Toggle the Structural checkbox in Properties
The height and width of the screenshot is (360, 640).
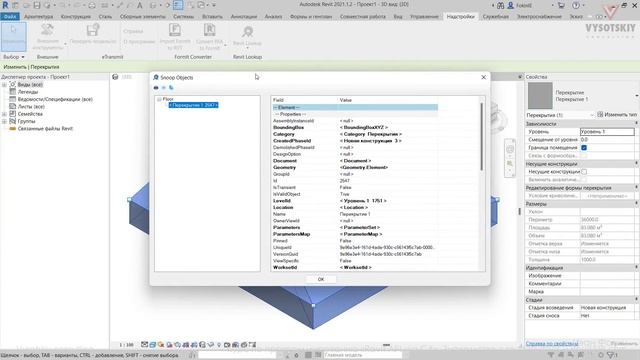[584, 171]
